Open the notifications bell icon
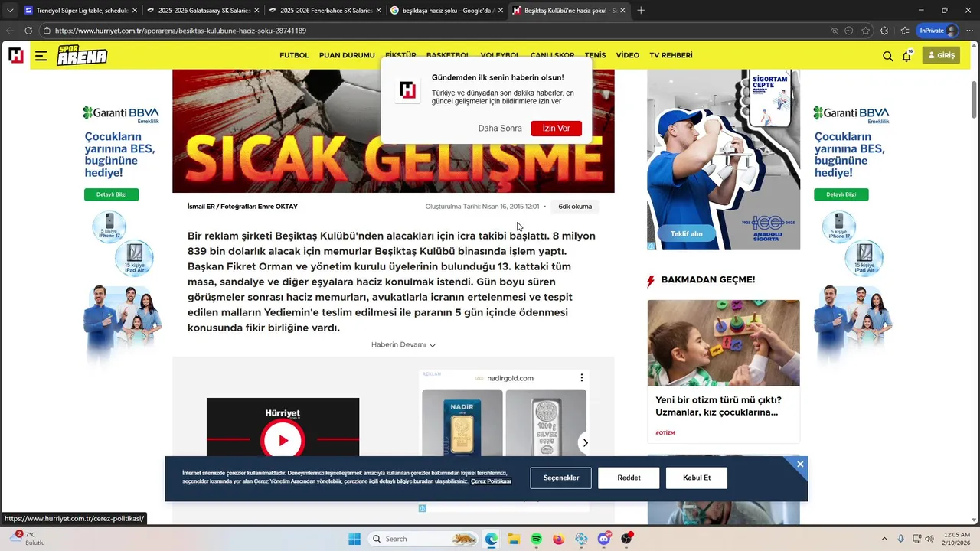Viewport: 980px width, 551px height. [906, 56]
